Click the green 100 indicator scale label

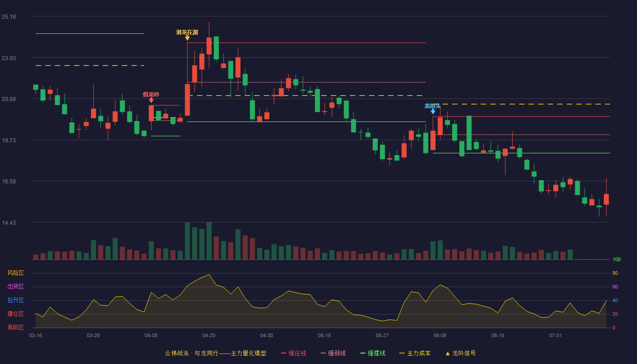point(617,260)
